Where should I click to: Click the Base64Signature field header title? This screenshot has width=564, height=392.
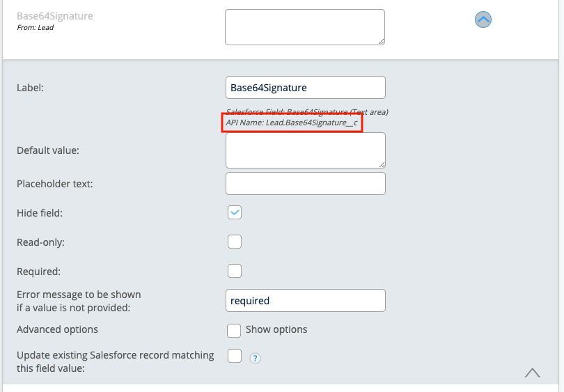coord(55,16)
